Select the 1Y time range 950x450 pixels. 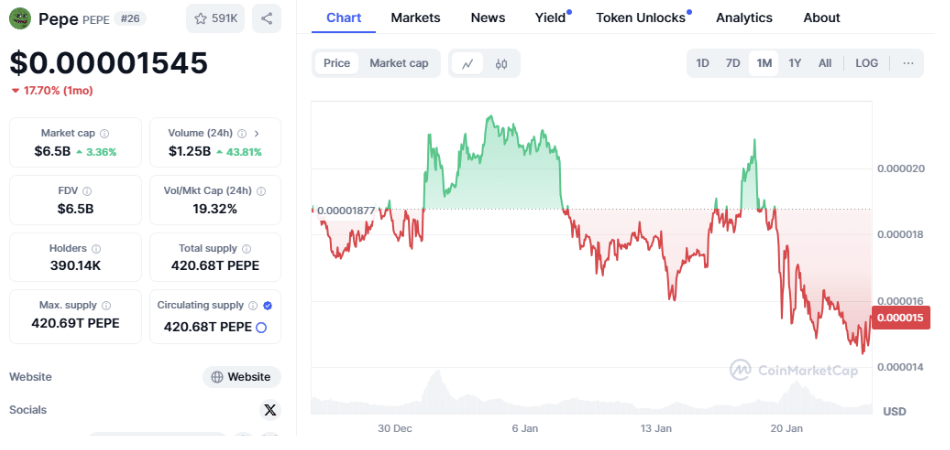795,63
